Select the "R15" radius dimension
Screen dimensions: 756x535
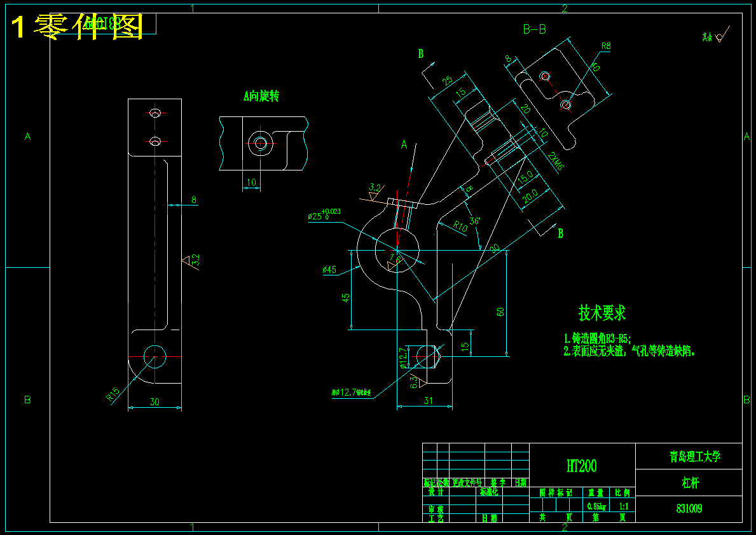(x=113, y=394)
